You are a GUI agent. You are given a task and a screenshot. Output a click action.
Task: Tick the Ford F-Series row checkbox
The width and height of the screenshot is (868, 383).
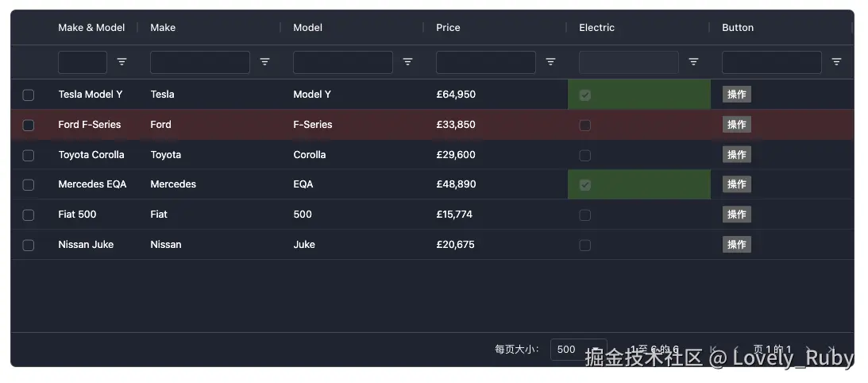[29, 126]
